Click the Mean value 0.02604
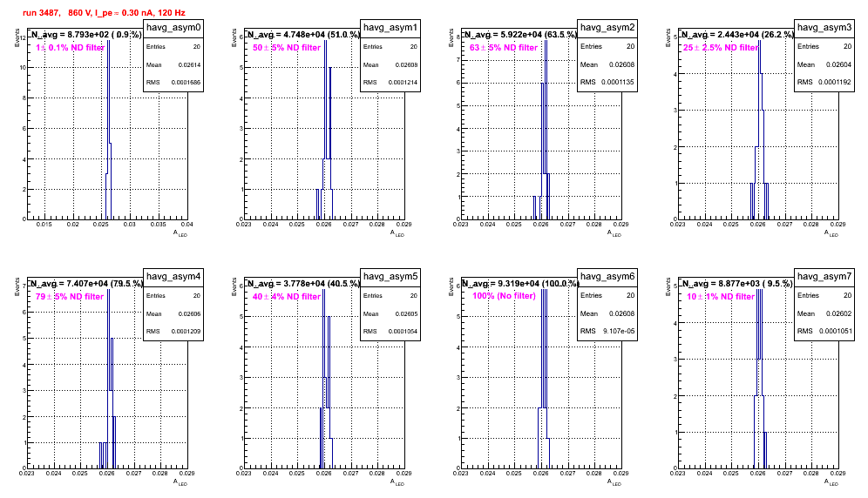The height and width of the screenshot is (498, 868). click(x=838, y=64)
